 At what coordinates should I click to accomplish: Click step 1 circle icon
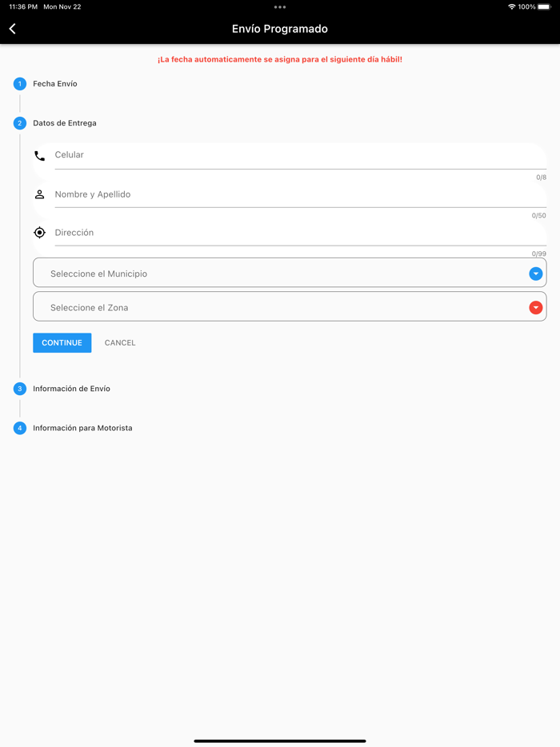click(20, 84)
